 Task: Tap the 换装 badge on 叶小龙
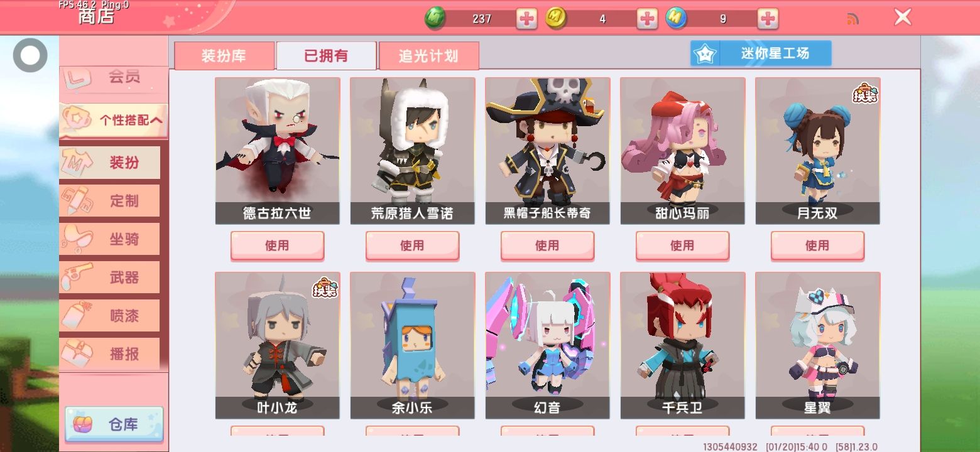[325, 288]
